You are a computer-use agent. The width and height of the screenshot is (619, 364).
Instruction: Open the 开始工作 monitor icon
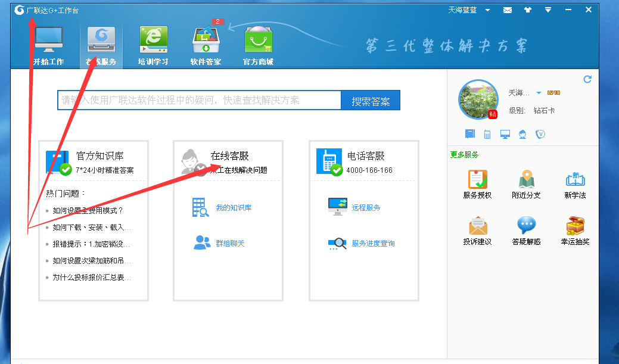[49, 40]
